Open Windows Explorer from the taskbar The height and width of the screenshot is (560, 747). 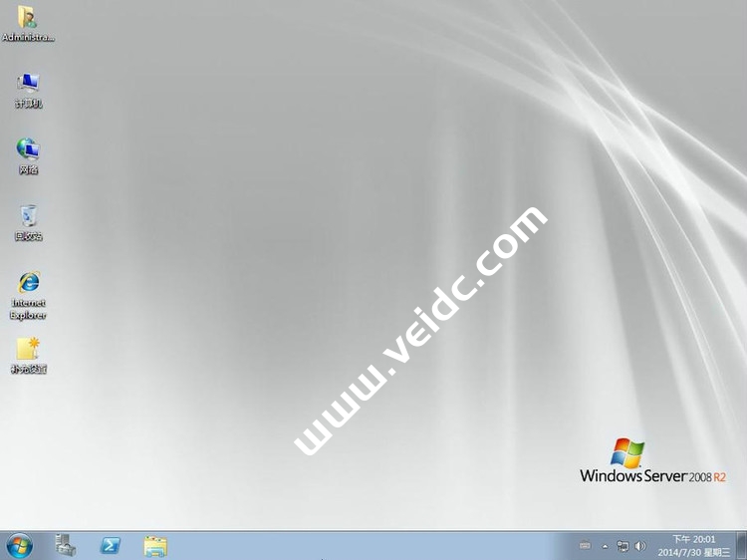tap(155, 546)
